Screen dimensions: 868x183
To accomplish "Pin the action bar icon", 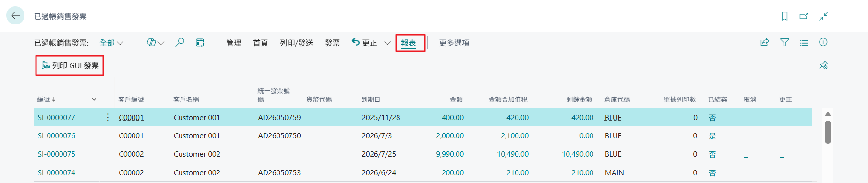I will coord(823,65).
